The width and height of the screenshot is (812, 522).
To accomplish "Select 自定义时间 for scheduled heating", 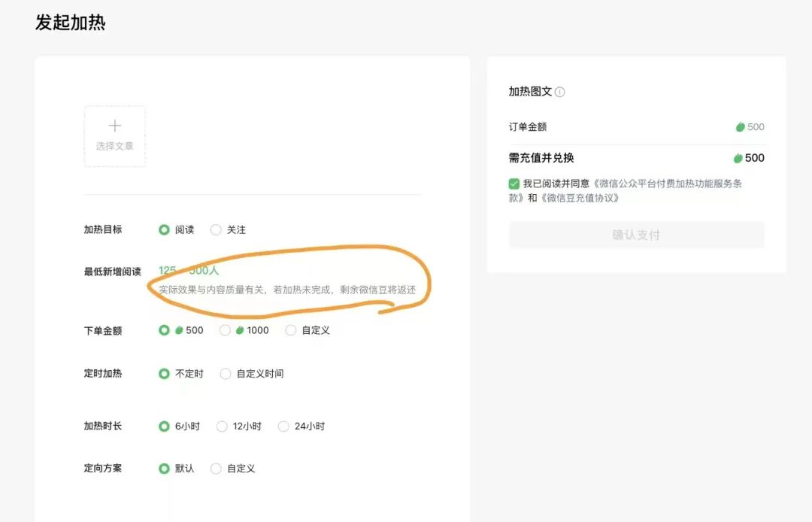I will click(226, 373).
